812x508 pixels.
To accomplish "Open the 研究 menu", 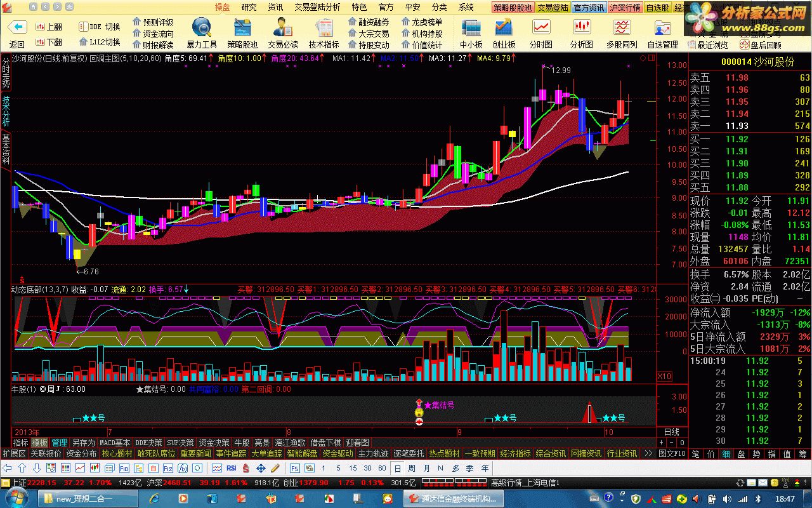I will pos(249,7).
